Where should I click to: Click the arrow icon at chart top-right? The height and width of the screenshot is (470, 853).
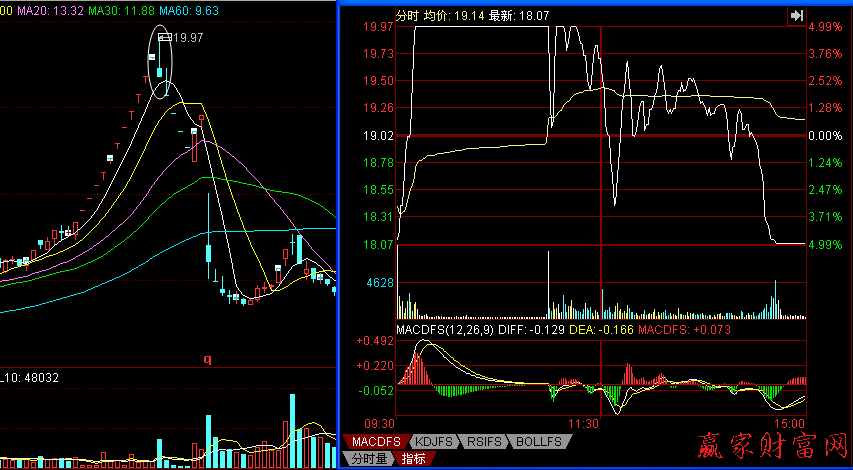click(x=797, y=15)
